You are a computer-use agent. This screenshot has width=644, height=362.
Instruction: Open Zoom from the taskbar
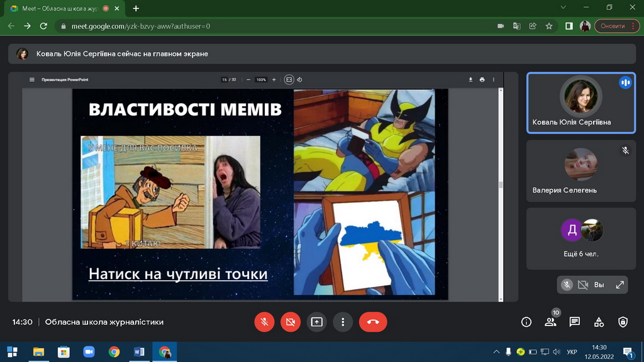pos(89,352)
